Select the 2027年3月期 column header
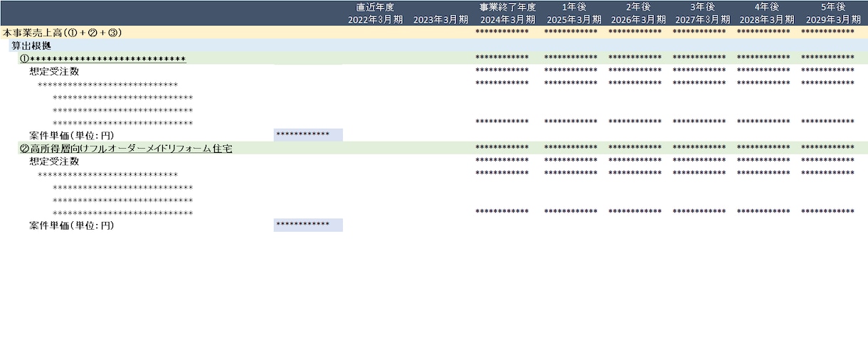Screen dimensions: 868x362 (702, 19)
